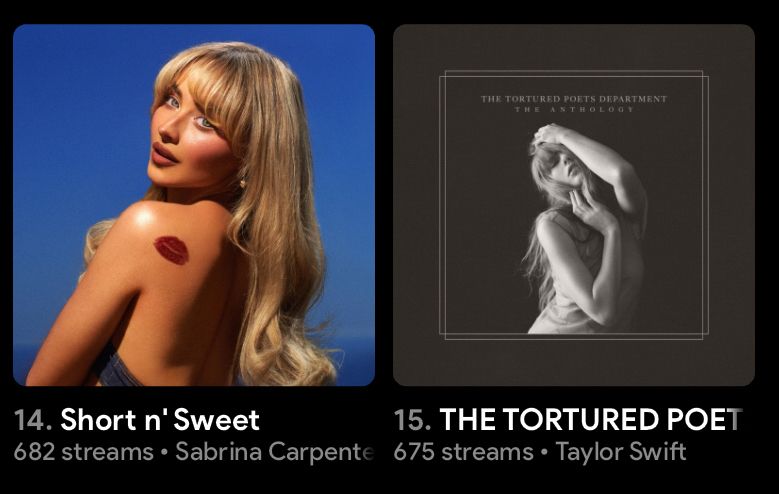Click rank number 15
The image size is (779, 494).
tap(412, 420)
